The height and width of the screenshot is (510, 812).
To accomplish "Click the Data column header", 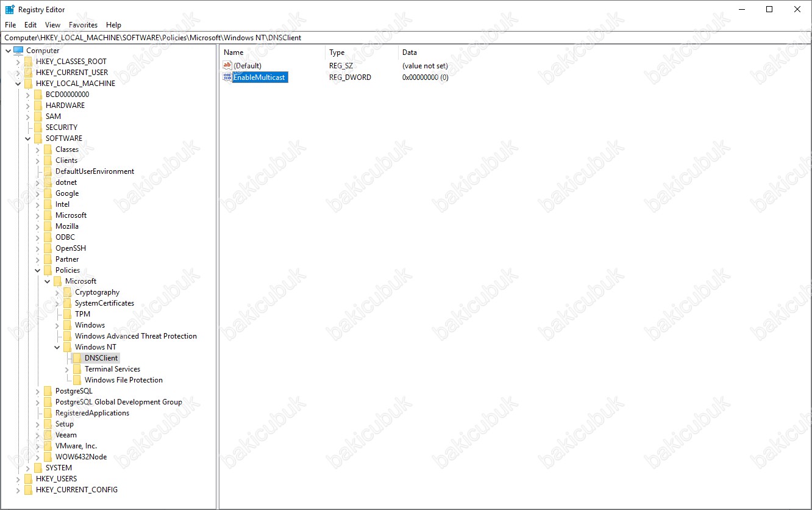I will click(410, 52).
